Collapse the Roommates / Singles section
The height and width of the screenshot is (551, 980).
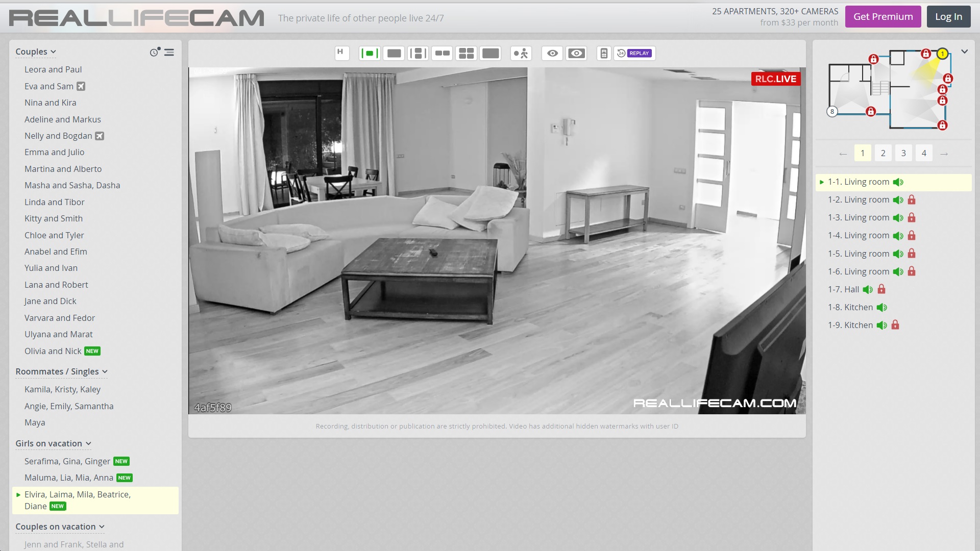[x=61, y=371]
